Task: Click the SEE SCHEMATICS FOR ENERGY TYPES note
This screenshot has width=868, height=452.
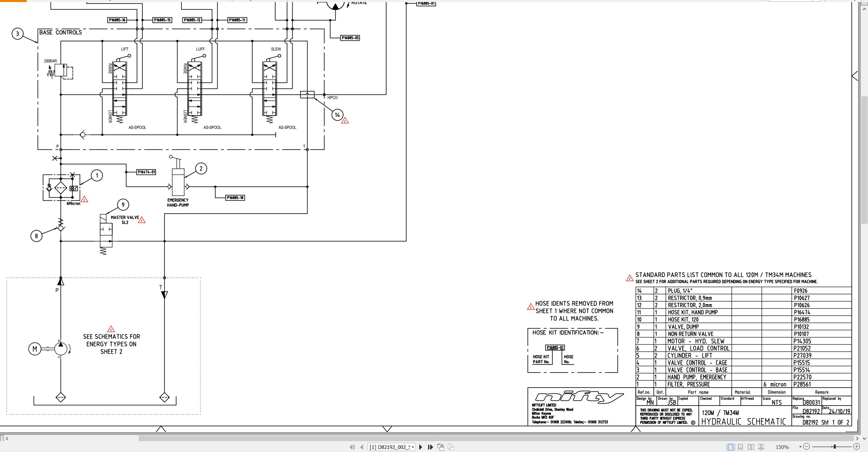Action: [x=111, y=344]
